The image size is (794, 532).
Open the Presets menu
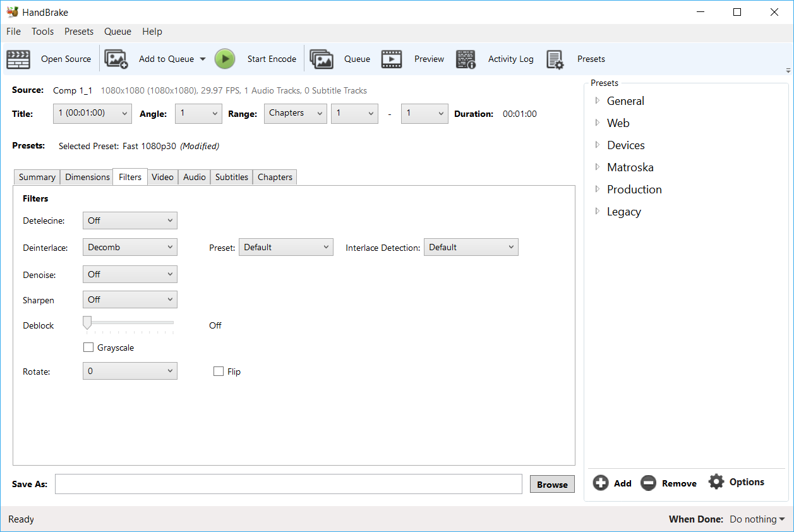(x=79, y=32)
